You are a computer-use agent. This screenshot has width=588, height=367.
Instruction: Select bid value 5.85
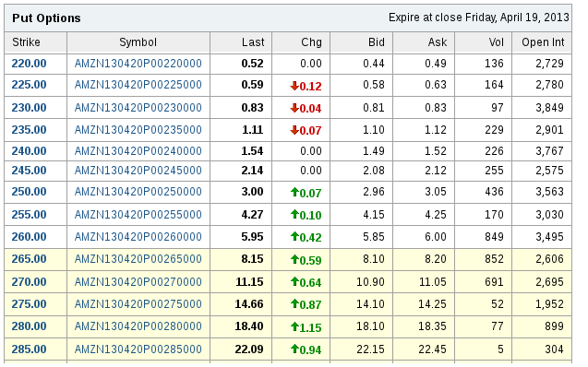point(374,237)
